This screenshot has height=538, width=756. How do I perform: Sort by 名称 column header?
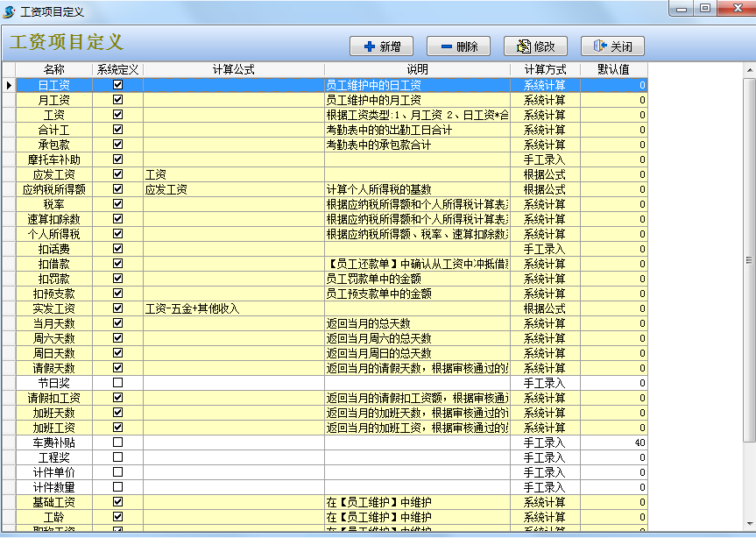point(53,69)
